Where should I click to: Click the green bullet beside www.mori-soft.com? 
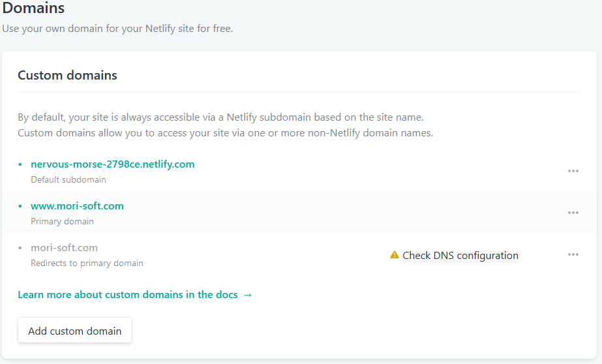[20, 206]
